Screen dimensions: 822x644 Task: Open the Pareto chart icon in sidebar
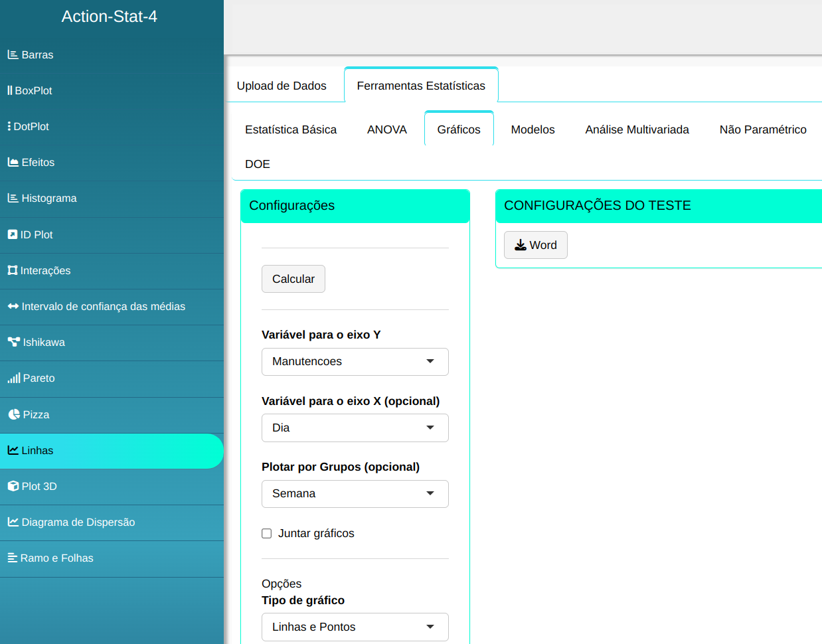tap(14, 378)
